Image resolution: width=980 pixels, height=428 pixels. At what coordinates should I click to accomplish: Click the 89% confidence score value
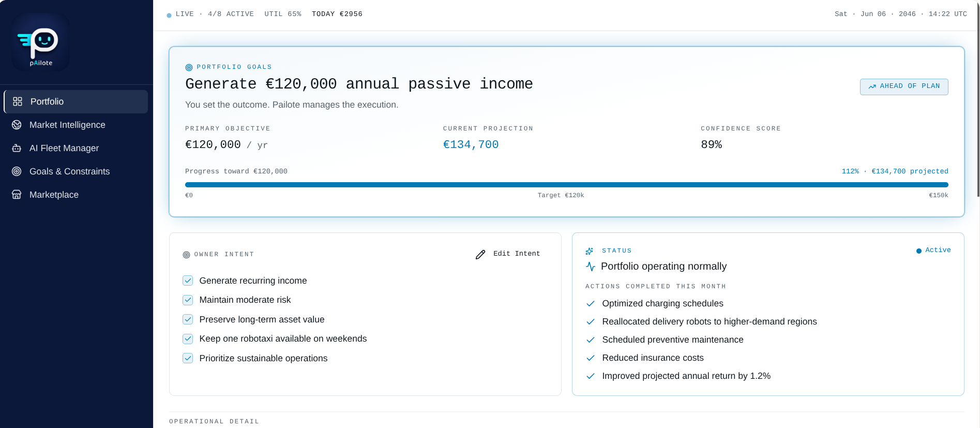point(711,145)
